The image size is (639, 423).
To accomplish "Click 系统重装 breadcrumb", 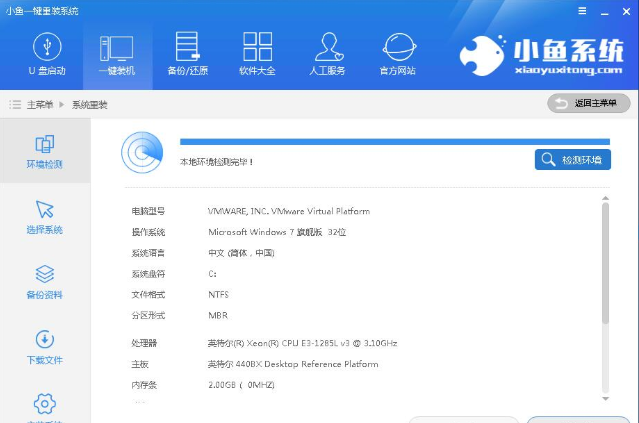I will (90, 105).
